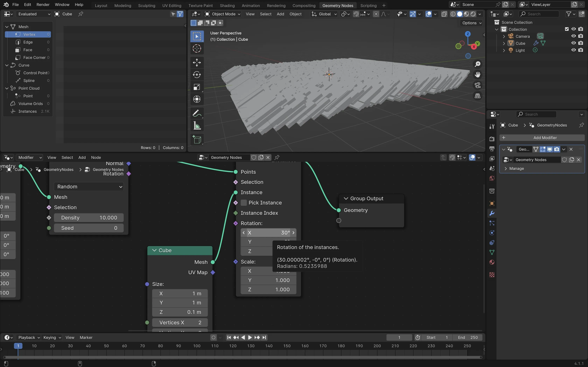Collapse the Cube node
588x367 pixels.
[154, 250]
